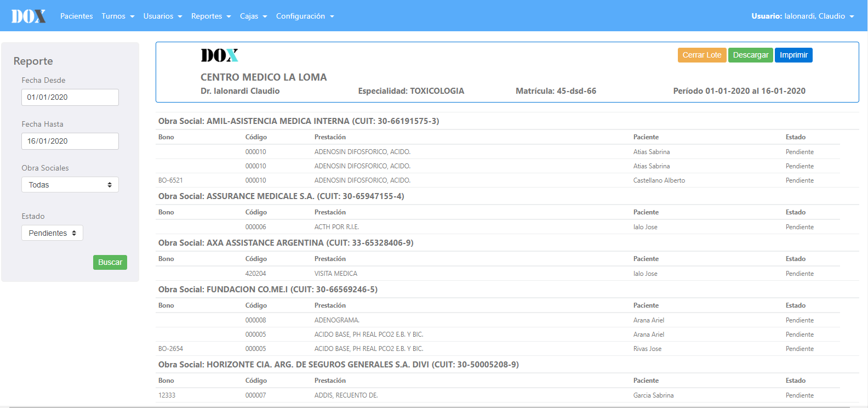Click the Imprimir button
Screen dimensions: 868x408
(x=793, y=55)
